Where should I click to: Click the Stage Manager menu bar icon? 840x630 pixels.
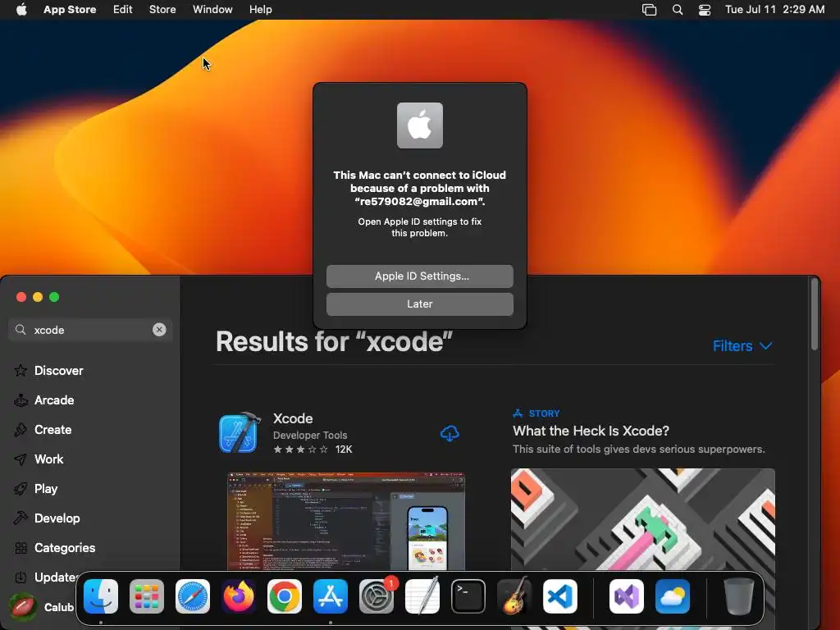pos(650,10)
